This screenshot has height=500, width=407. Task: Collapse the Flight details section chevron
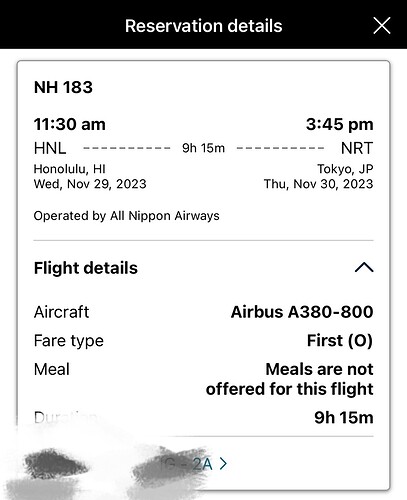[x=364, y=267]
